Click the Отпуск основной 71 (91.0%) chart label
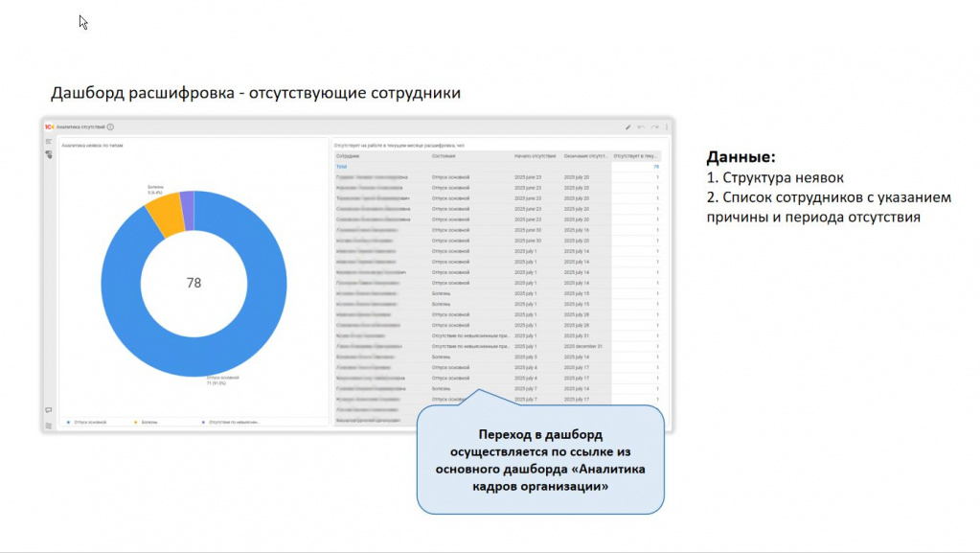Viewport: 980px width, 553px height. click(x=222, y=380)
